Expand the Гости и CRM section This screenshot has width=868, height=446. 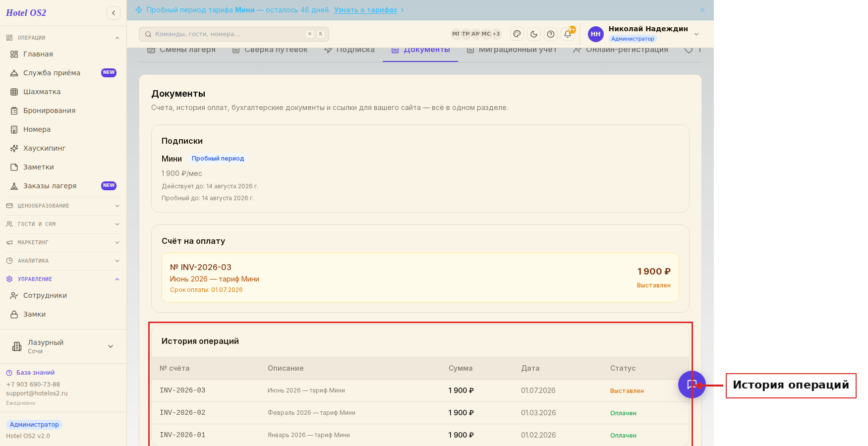click(63, 224)
